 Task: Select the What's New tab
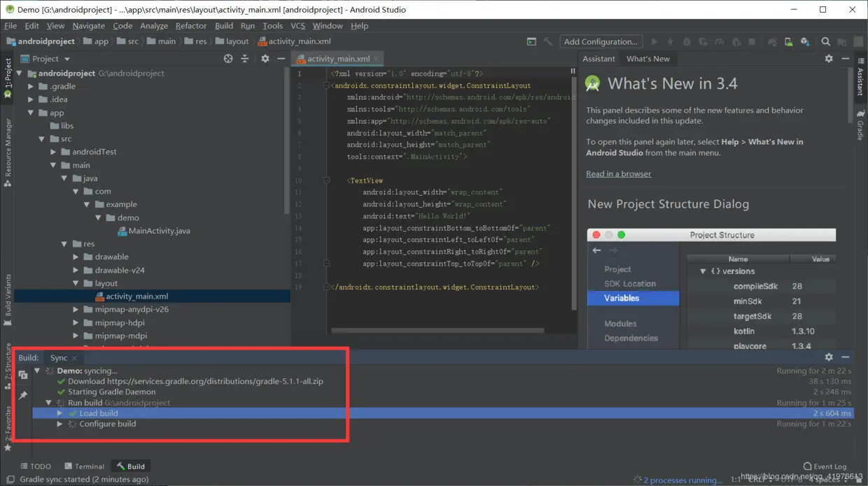648,59
